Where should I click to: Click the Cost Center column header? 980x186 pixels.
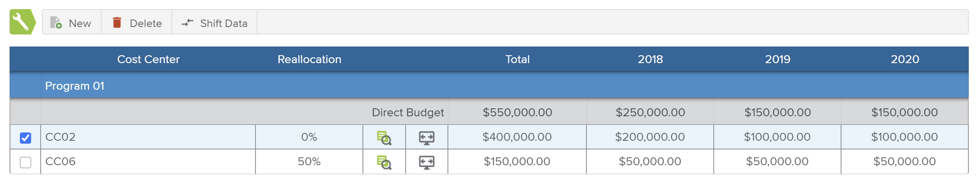click(x=148, y=59)
